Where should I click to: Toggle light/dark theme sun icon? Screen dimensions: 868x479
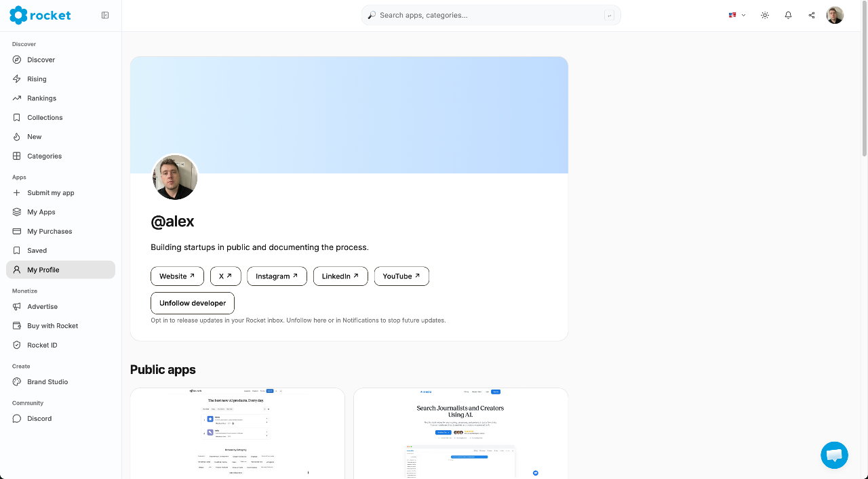coord(765,15)
